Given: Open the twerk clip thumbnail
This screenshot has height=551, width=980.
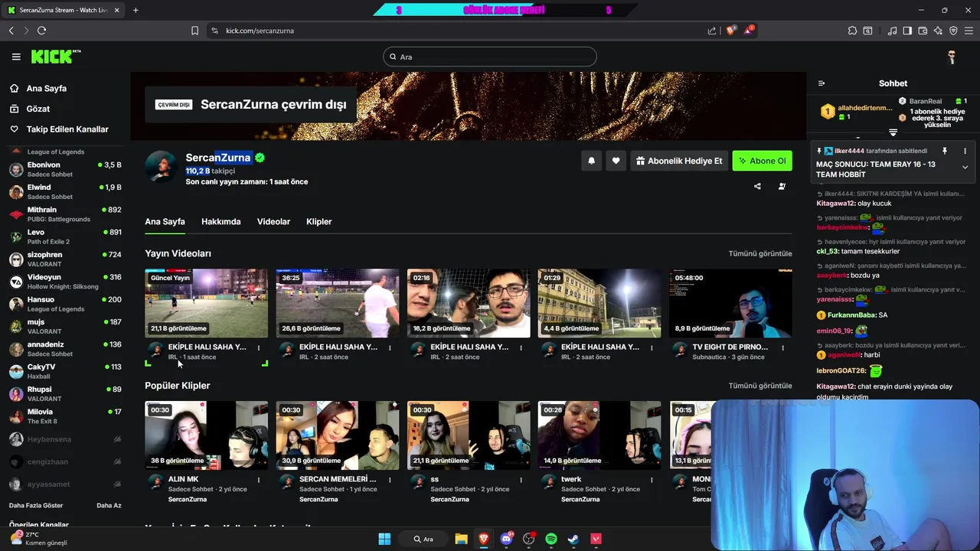Looking at the screenshot, I should click(599, 435).
